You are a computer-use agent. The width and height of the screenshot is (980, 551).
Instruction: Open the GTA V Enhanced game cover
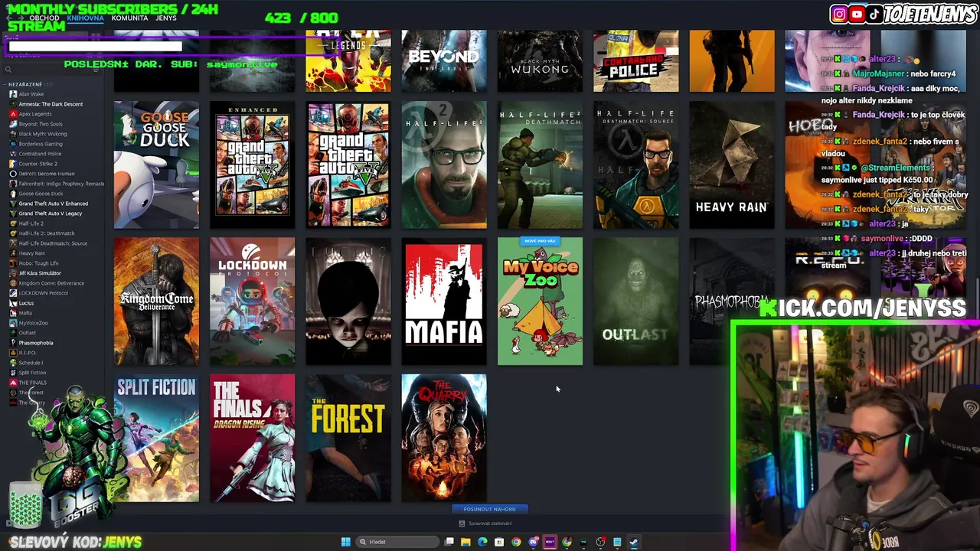[x=253, y=165]
